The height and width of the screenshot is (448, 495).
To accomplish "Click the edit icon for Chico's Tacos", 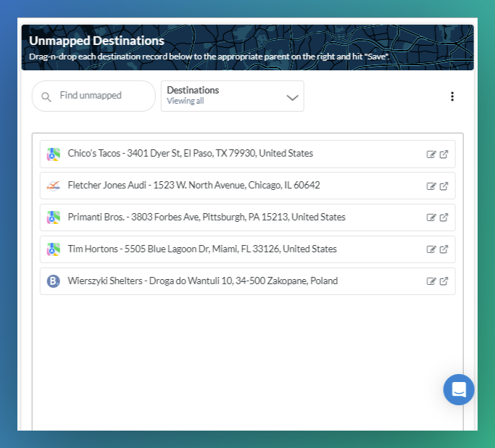I will pyautogui.click(x=431, y=154).
